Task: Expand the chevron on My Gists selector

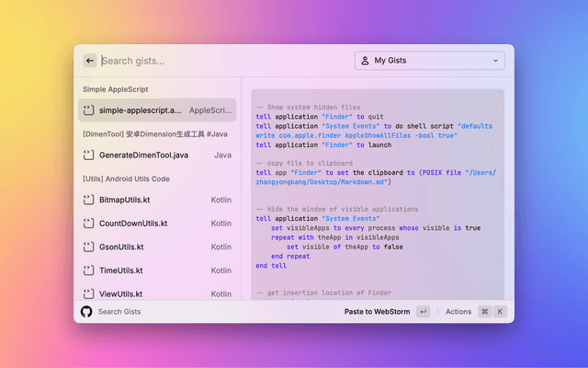Action: [496, 61]
